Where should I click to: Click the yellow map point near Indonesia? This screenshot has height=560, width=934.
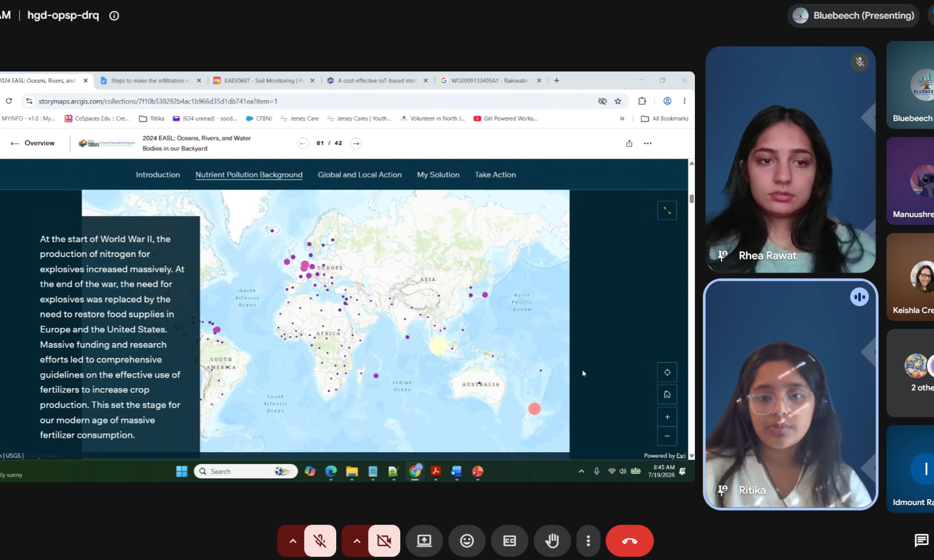[x=438, y=346]
